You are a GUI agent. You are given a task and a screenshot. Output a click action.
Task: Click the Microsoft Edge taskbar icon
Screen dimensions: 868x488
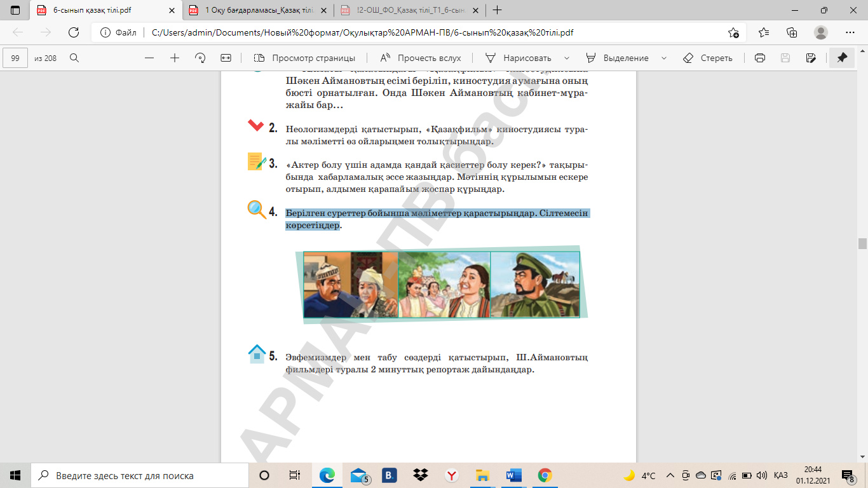pyautogui.click(x=327, y=475)
